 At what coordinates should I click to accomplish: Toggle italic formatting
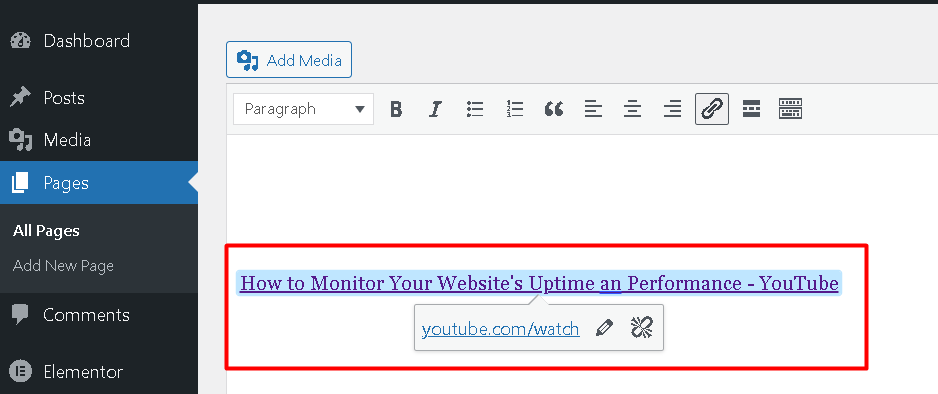pos(435,109)
